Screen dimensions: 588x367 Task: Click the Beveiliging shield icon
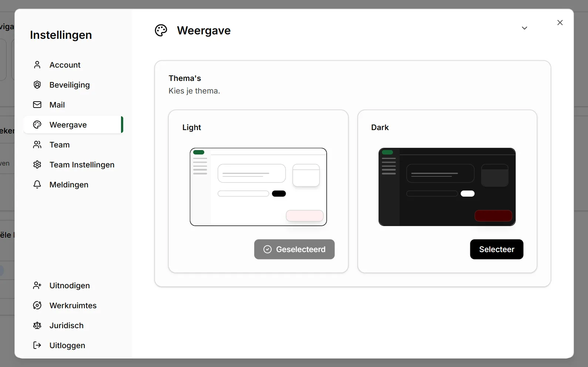coord(37,85)
